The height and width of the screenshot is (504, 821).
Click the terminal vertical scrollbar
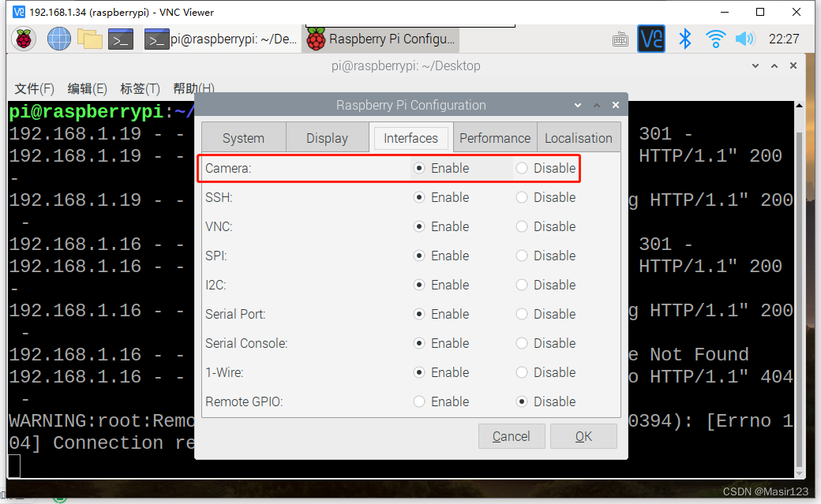799,298
